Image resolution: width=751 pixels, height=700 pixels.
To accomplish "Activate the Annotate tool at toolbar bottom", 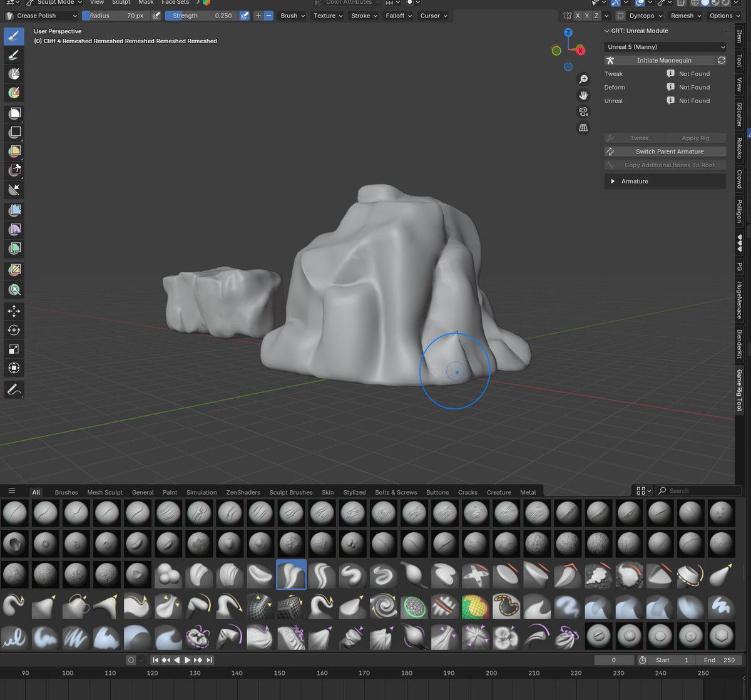I will [x=14, y=389].
